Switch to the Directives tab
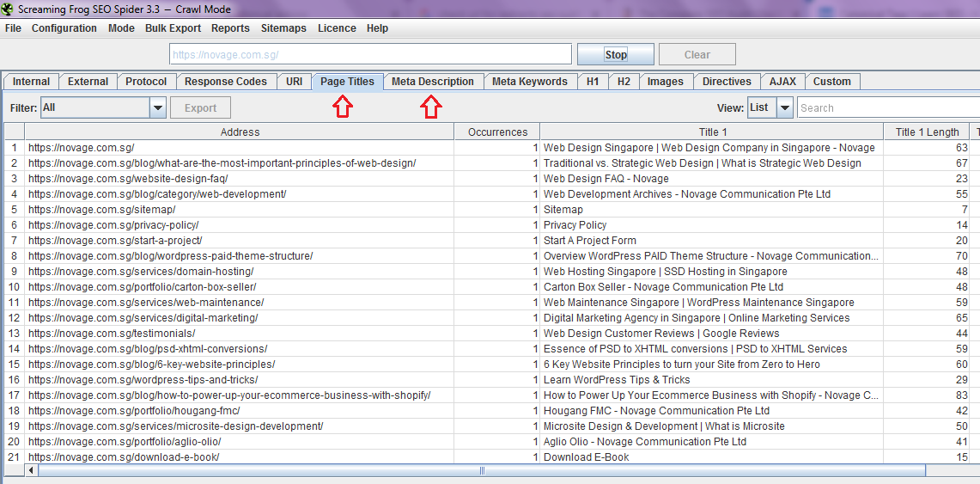The width and height of the screenshot is (980, 484). point(727,82)
